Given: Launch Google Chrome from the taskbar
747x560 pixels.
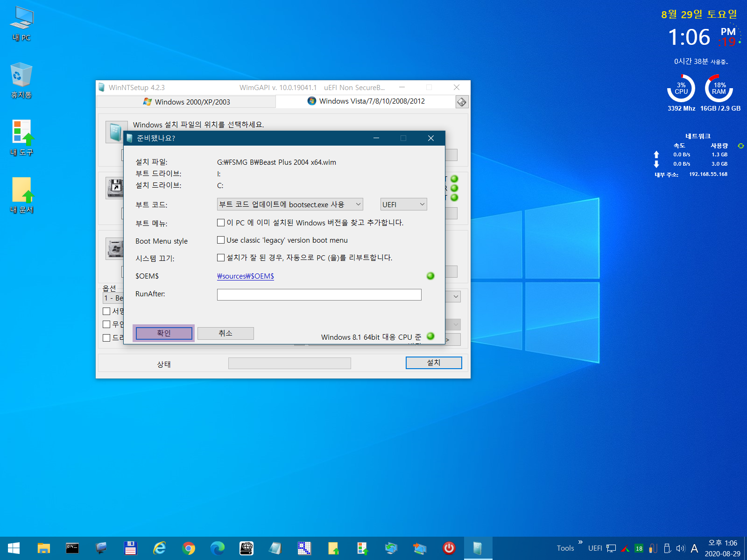Looking at the screenshot, I should (189, 548).
